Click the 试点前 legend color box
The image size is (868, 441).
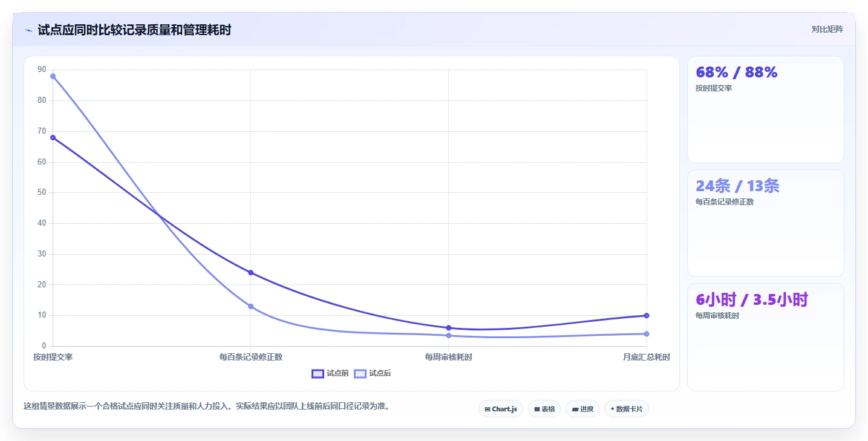coord(318,373)
